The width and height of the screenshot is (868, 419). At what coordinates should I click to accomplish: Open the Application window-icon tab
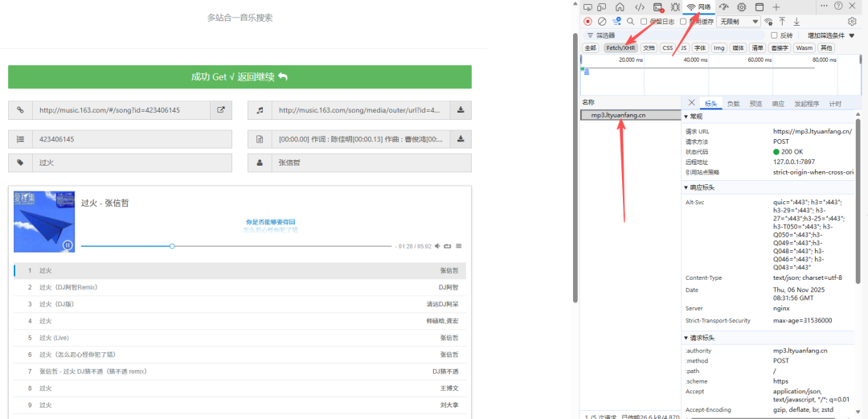[759, 7]
